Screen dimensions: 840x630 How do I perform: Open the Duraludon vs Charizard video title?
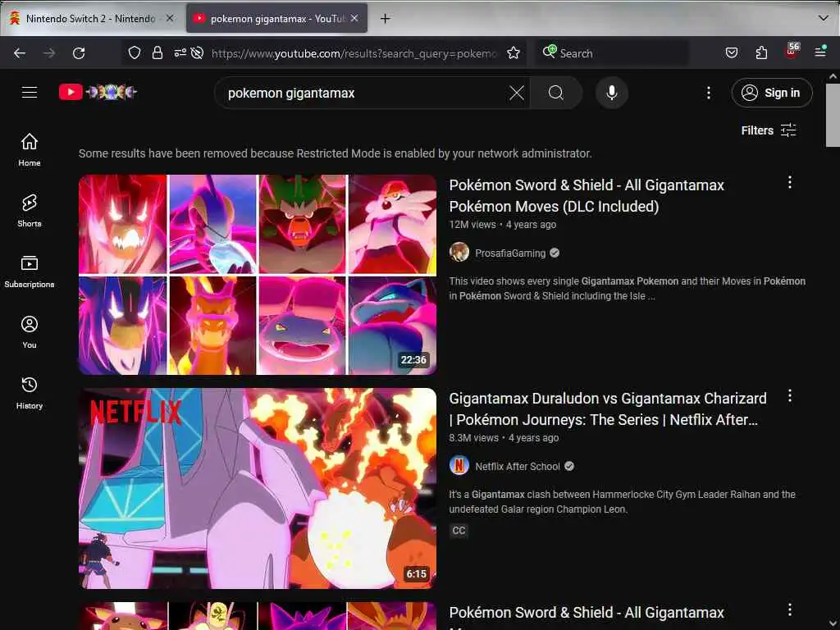click(x=608, y=409)
